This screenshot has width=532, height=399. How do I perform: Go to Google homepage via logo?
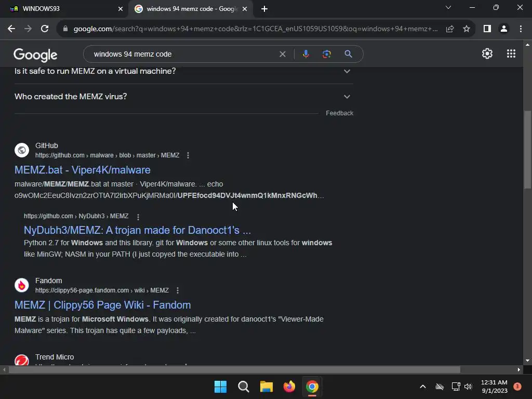click(35, 55)
